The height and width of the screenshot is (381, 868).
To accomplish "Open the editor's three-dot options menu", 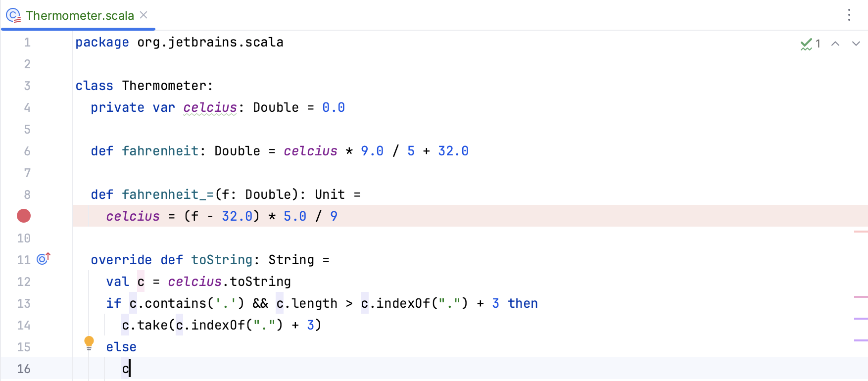I will [849, 15].
